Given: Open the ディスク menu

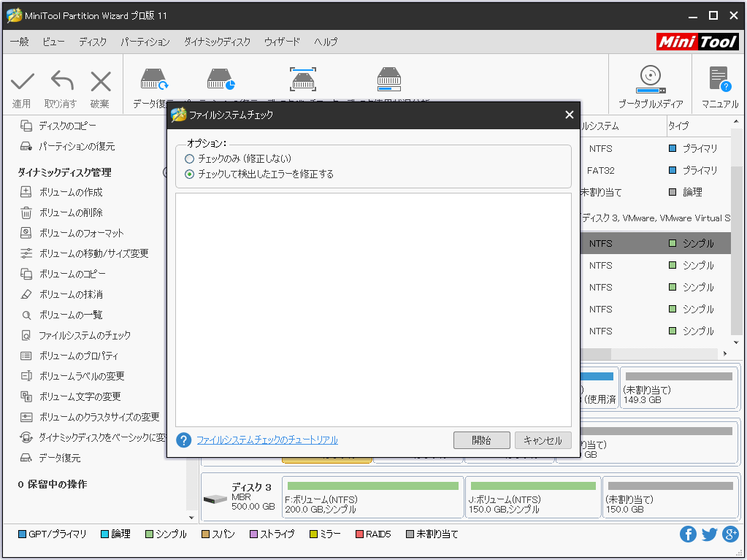Looking at the screenshot, I should point(93,42).
